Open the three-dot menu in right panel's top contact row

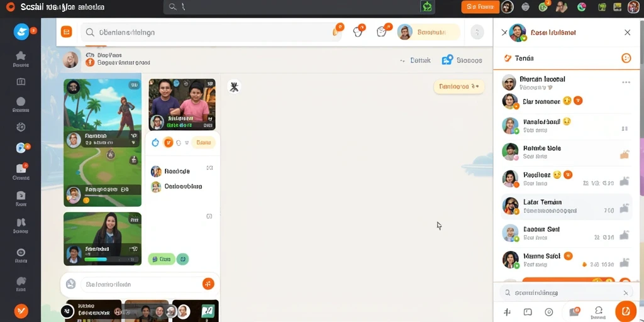[626, 82]
